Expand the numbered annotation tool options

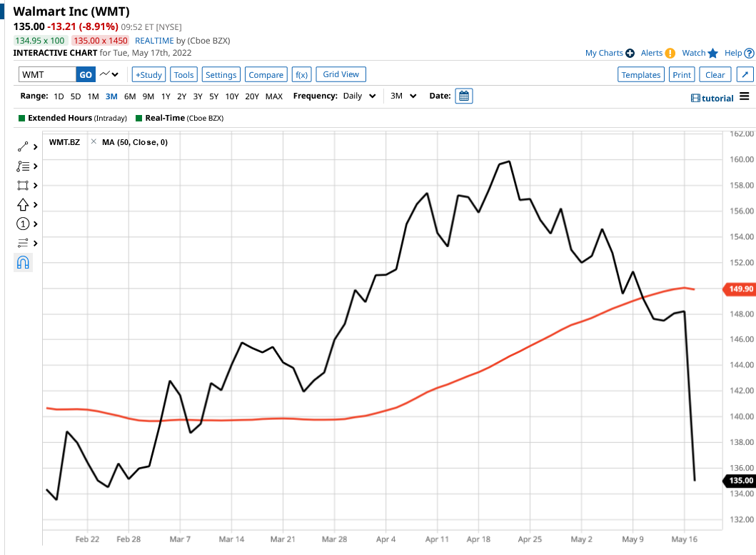pyautogui.click(x=35, y=224)
